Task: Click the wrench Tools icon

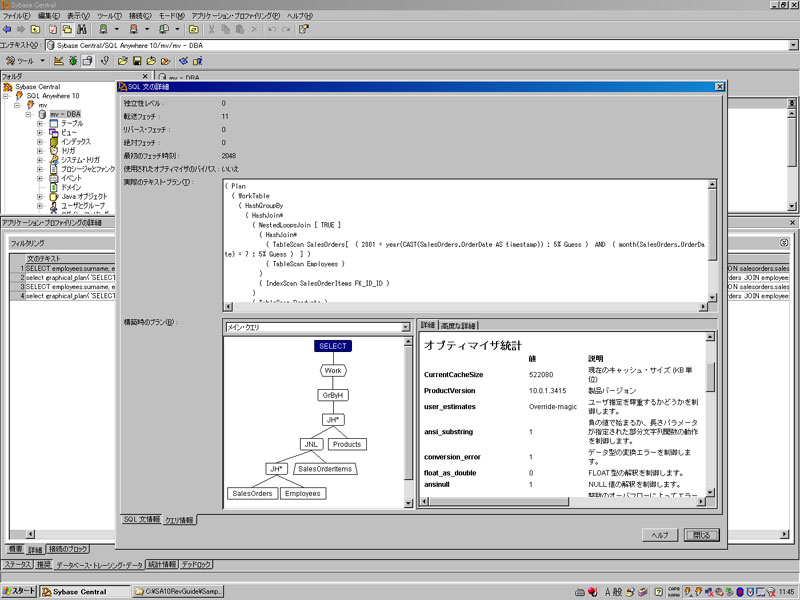Action: point(10,61)
